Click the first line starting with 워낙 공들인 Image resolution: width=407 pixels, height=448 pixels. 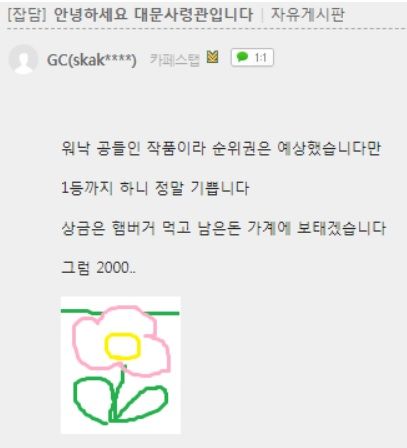click(221, 148)
